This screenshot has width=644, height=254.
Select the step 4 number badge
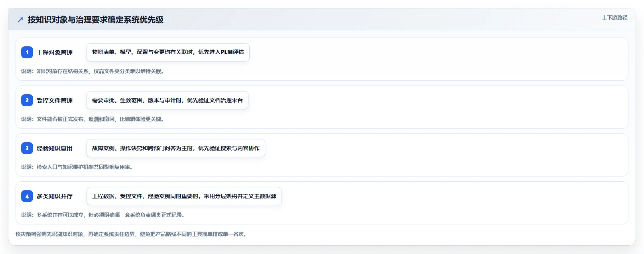pyautogui.click(x=27, y=196)
